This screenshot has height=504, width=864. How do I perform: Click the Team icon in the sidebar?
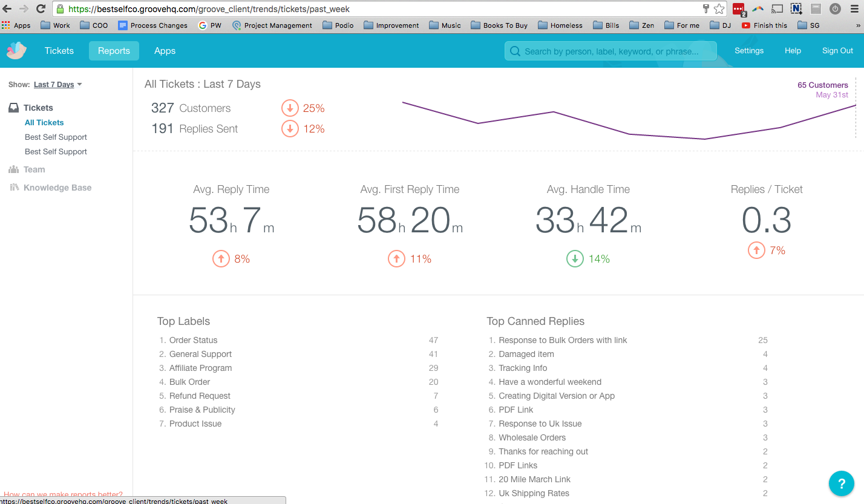[x=13, y=169]
